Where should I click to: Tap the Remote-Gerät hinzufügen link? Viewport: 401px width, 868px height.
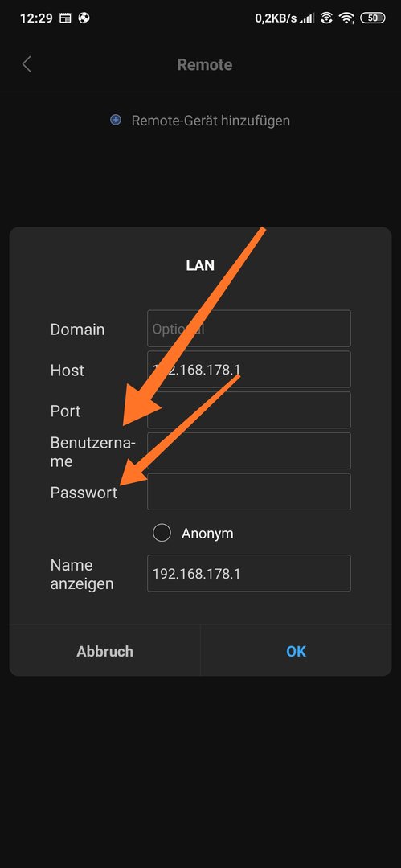pos(211,120)
